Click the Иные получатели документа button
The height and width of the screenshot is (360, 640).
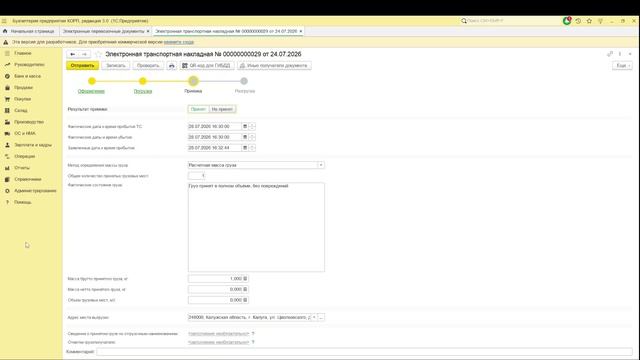pos(274,65)
